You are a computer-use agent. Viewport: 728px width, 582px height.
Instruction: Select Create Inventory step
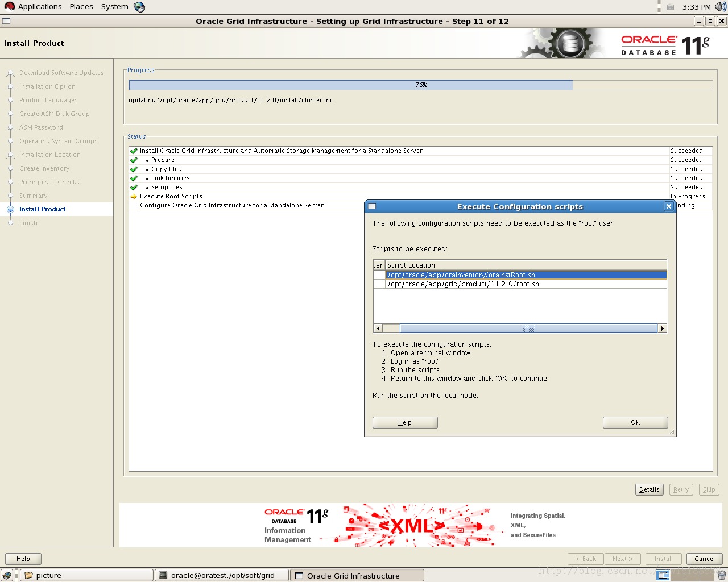click(x=44, y=168)
